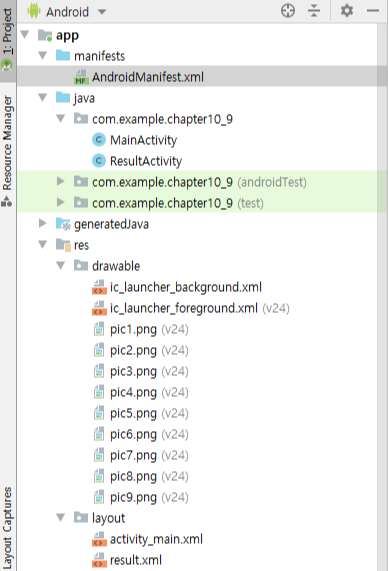Click the Android robot icon in the header
The width and height of the screenshot is (388, 571).
[x=34, y=11]
